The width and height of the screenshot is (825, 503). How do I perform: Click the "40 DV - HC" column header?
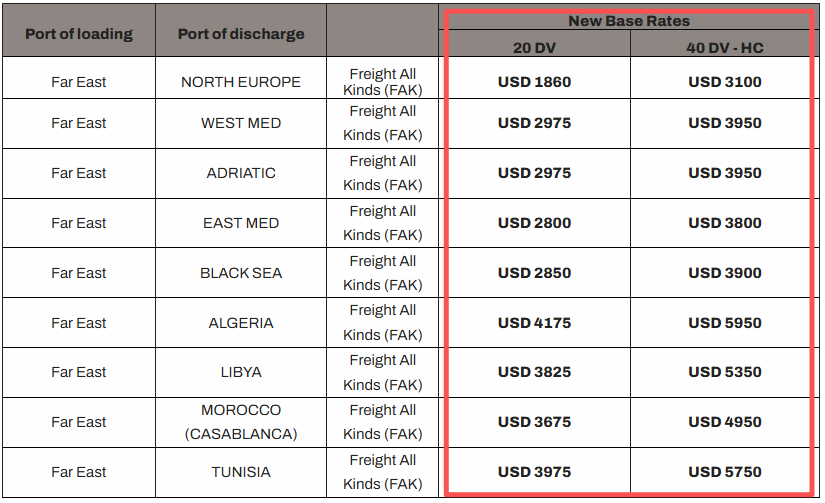(x=725, y=46)
